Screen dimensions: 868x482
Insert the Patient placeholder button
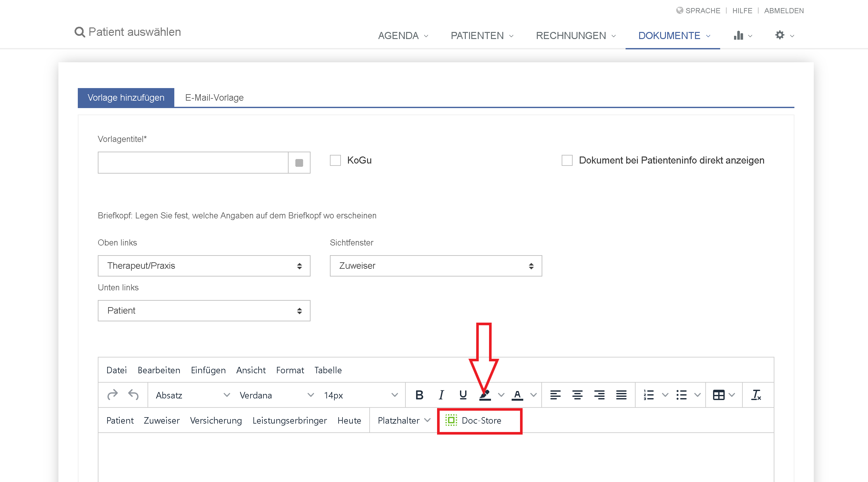click(120, 420)
